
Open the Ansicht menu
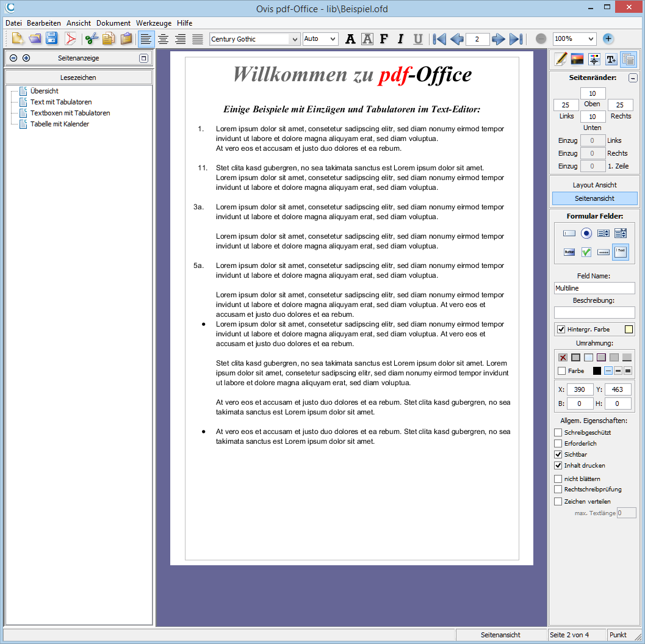tap(79, 23)
